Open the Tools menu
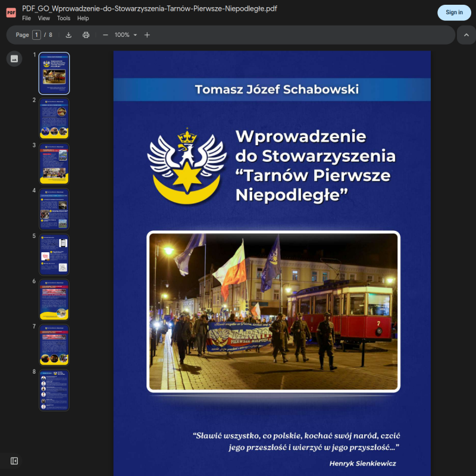The width and height of the screenshot is (476, 476). coord(64,18)
